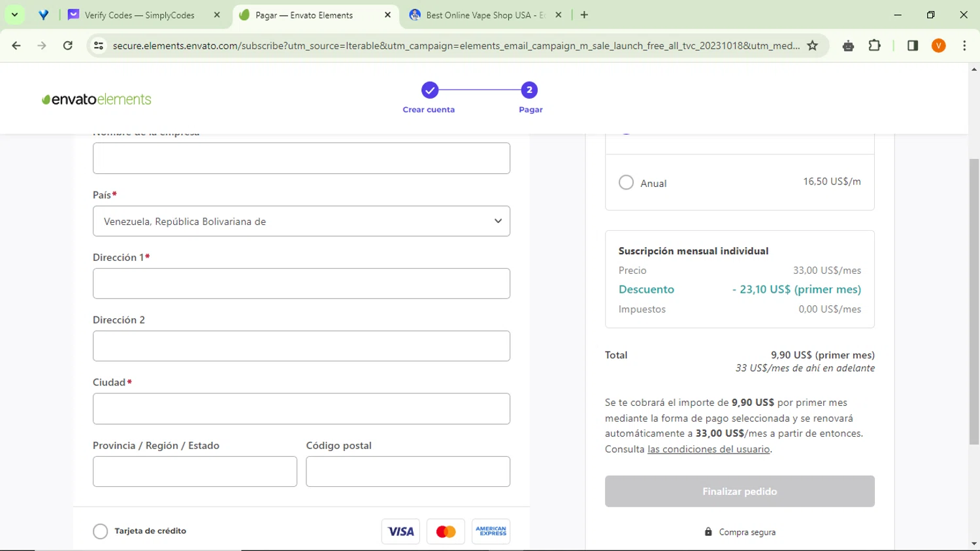Click the browser address bar URL

tap(456, 46)
